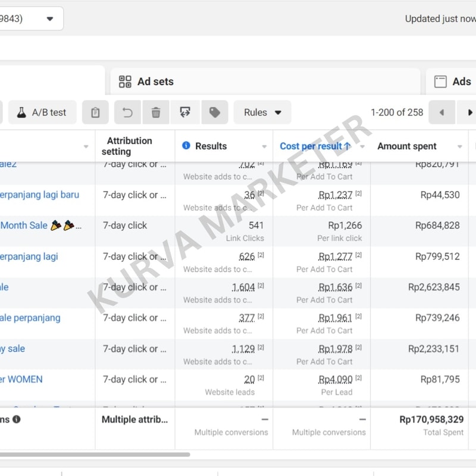The image size is (476, 476).
Task: Click the info icon in the totals row
Action: [x=17, y=419]
